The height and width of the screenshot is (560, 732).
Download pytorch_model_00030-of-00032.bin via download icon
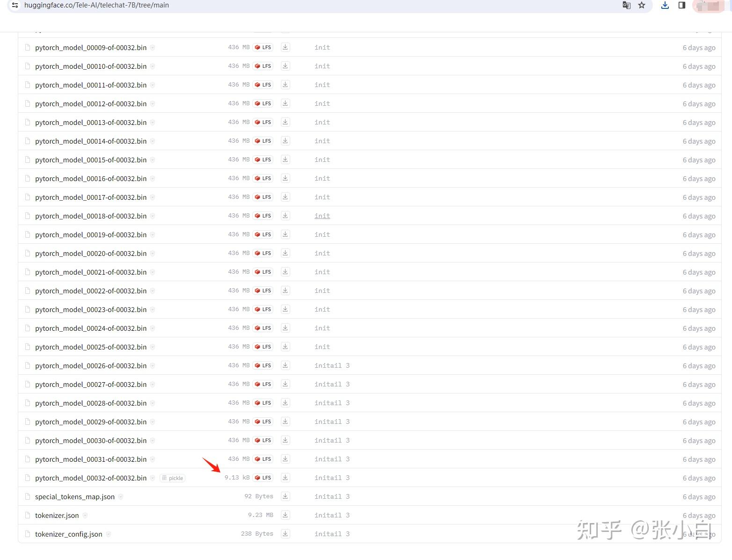(x=285, y=440)
